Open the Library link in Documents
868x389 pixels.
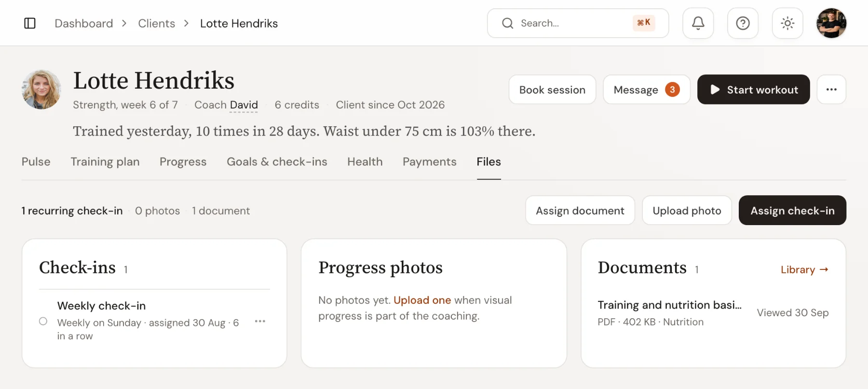click(x=804, y=269)
